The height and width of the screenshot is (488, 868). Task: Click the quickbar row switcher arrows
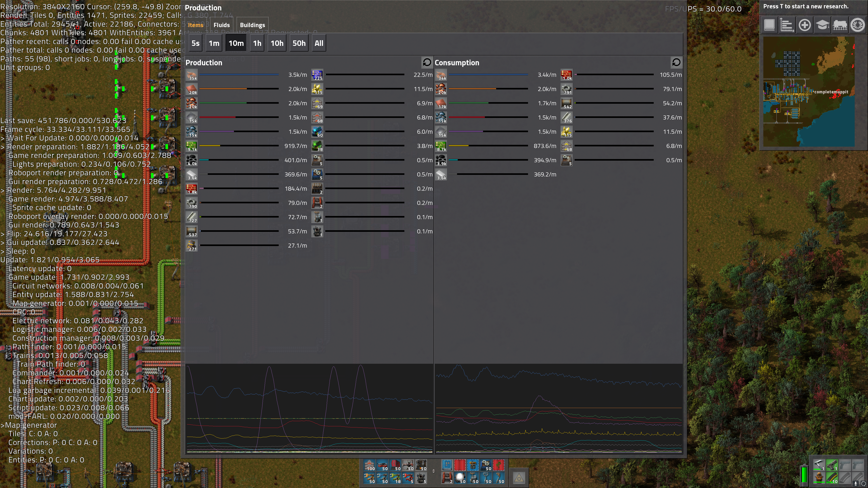[434, 471]
